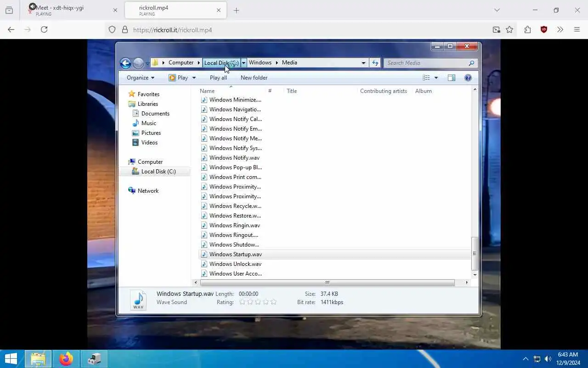Image resolution: width=588 pixels, height=368 pixels.
Task: Open the uBlock Origin shield icon
Action: pos(544,29)
